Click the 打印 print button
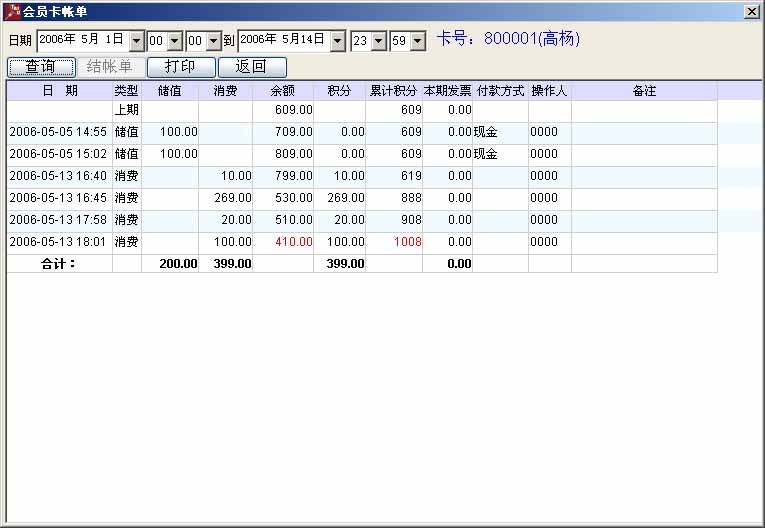 180,67
